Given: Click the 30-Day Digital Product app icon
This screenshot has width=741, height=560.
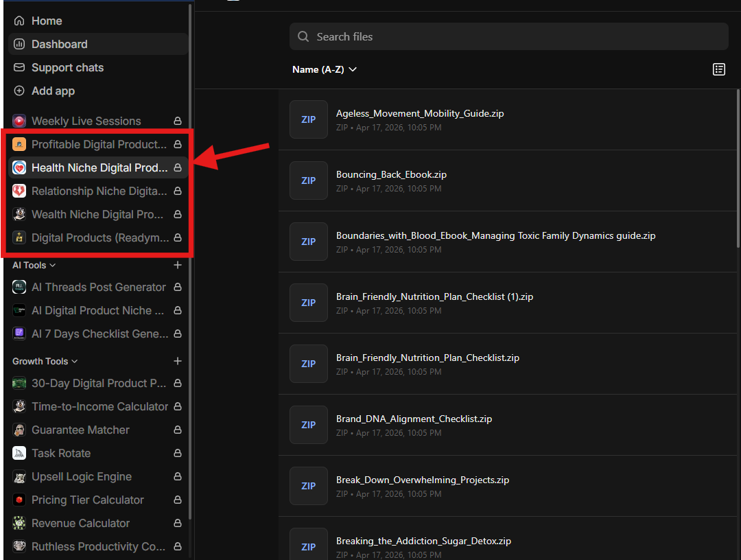Looking at the screenshot, I should coord(19,383).
